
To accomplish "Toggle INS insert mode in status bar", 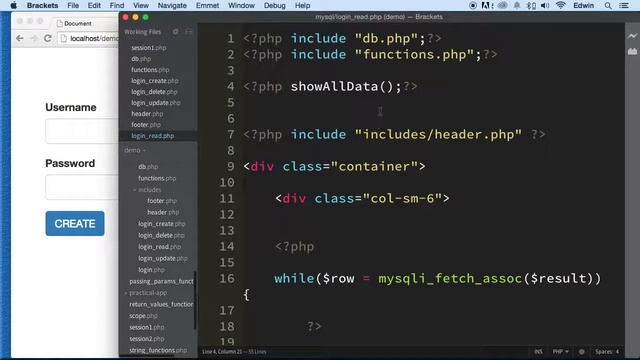I will coord(538,351).
